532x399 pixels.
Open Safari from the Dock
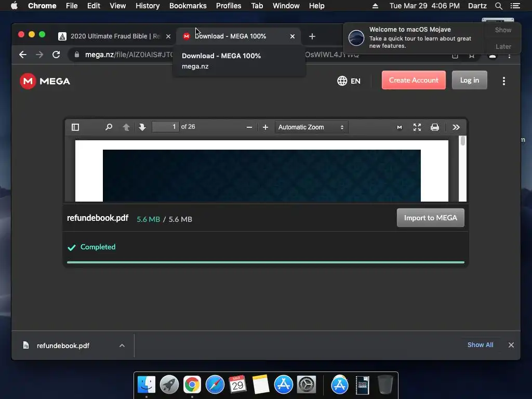click(215, 385)
